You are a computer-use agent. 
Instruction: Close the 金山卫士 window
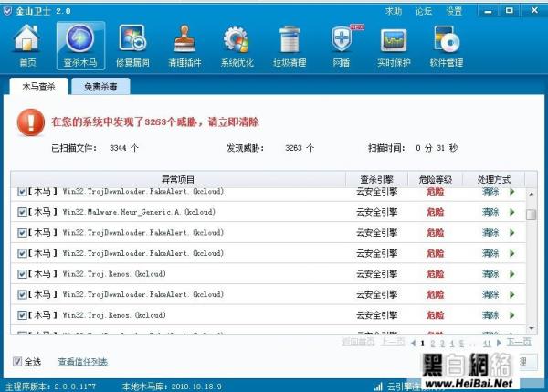[x=534, y=11]
